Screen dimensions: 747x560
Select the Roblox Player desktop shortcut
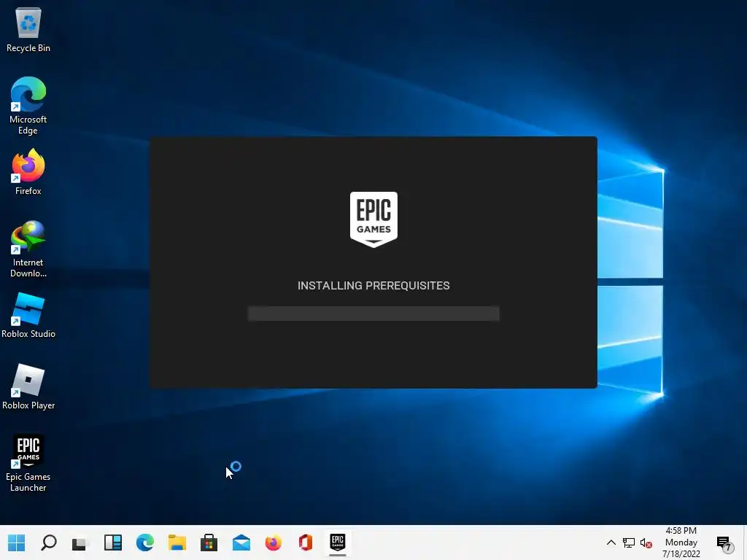(x=28, y=386)
